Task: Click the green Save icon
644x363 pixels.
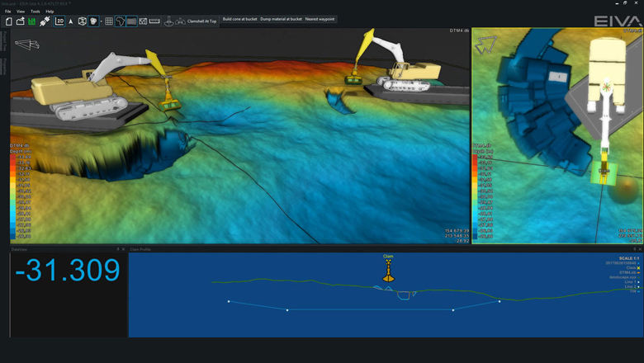Action: pyautogui.click(x=31, y=21)
